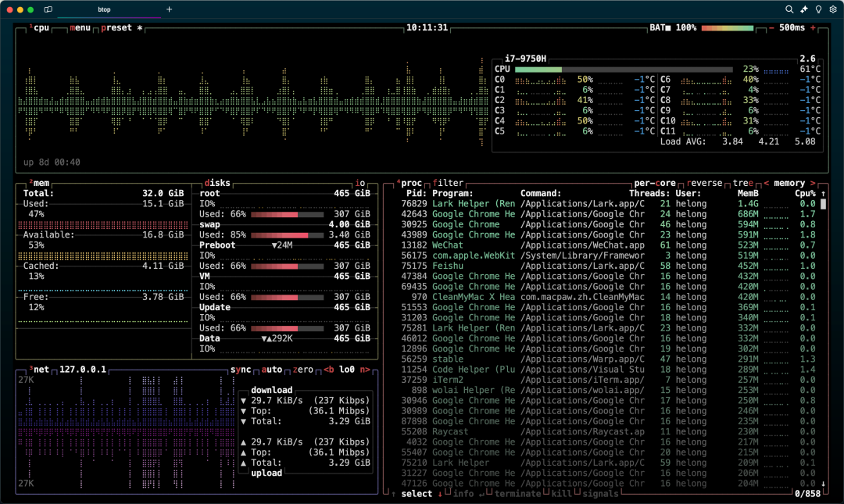Click the preset button in the cpu box
The image size is (844, 504).
coord(116,27)
